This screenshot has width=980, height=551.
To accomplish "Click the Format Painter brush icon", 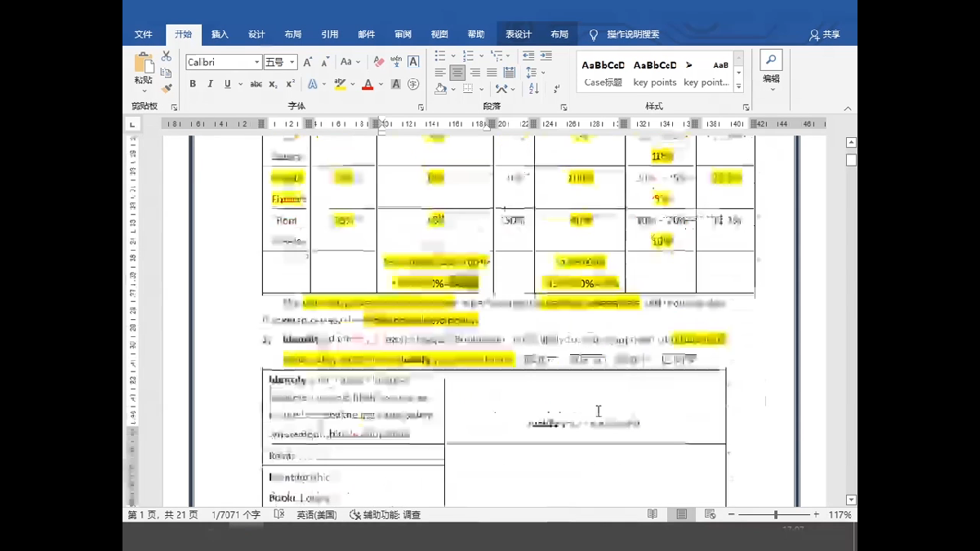I will click(167, 88).
